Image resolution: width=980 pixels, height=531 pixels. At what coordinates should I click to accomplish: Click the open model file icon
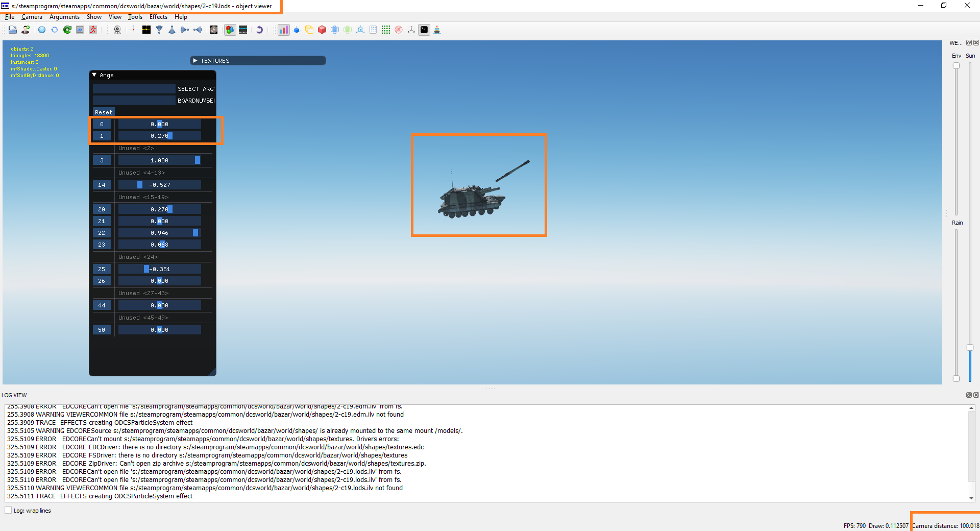point(13,30)
